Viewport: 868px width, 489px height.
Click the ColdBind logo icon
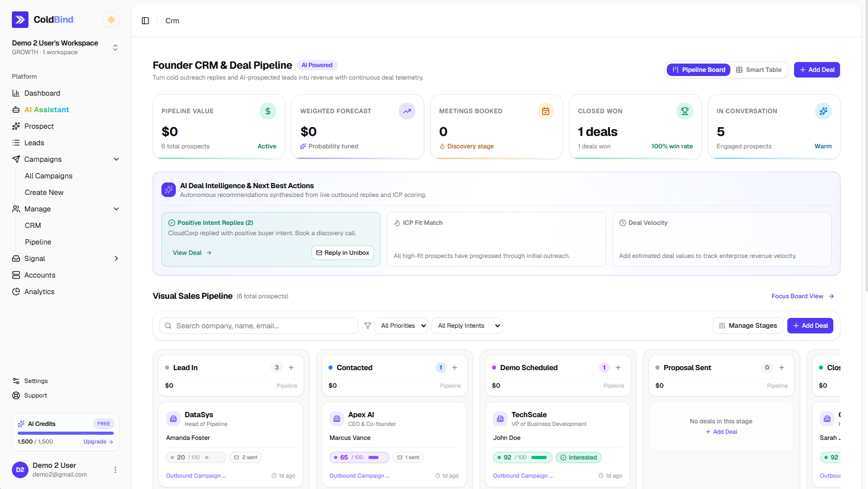click(x=20, y=20)
